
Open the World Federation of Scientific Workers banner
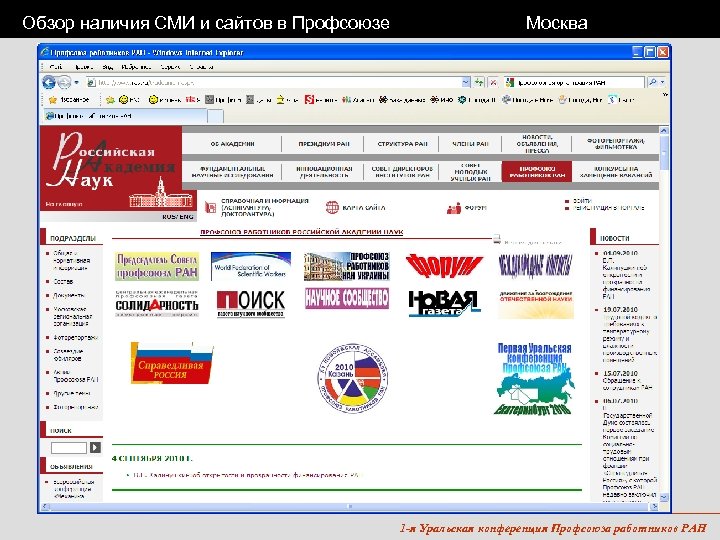(251, 266)
